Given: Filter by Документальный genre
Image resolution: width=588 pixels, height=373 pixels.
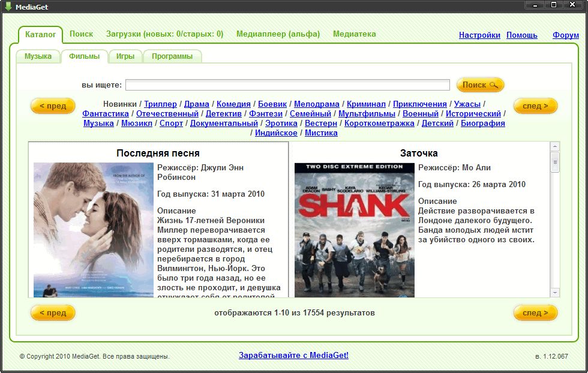Looking at the screenshot, I should 224,124.
